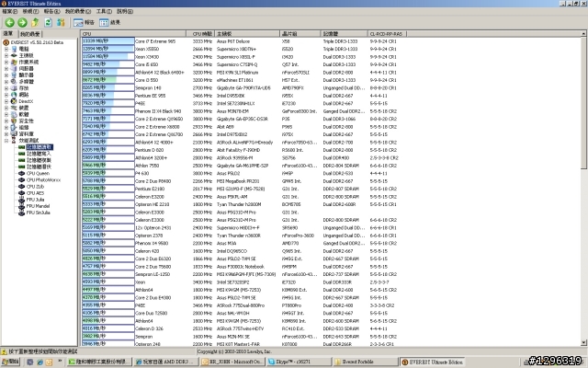The width and height of the screenshot is (588, 368).
Task: Open the 說明(H) Help menu
Action: (x=125, y=12)
